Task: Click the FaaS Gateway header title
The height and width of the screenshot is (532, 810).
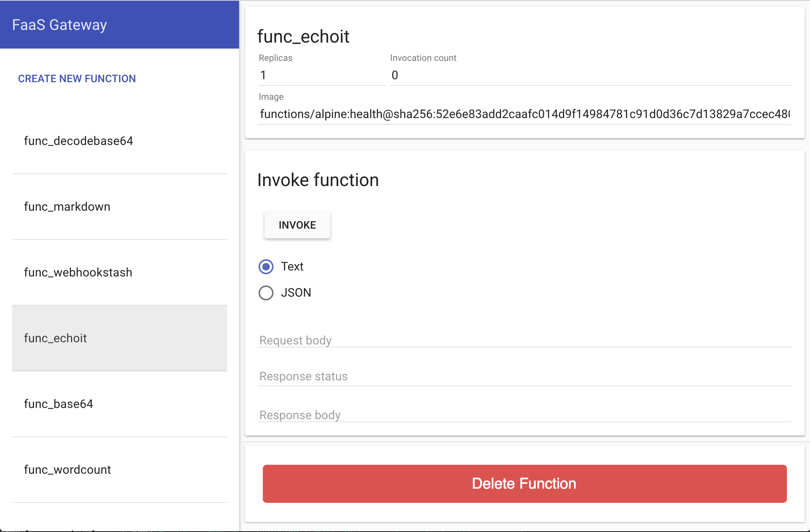Action: click(59, 25)
